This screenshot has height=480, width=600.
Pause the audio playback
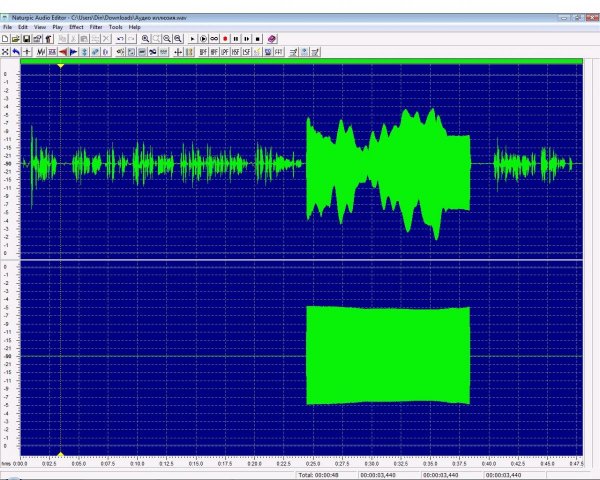point(236,39)
